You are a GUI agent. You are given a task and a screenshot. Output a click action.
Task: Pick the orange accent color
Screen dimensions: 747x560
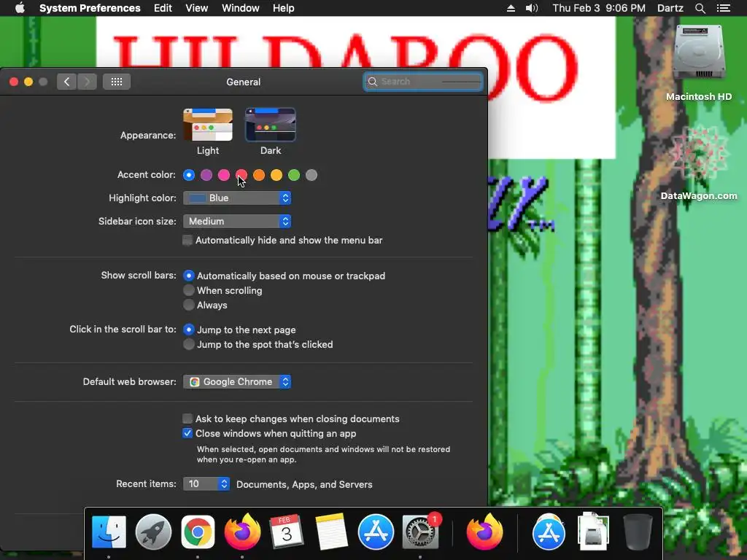259,175
